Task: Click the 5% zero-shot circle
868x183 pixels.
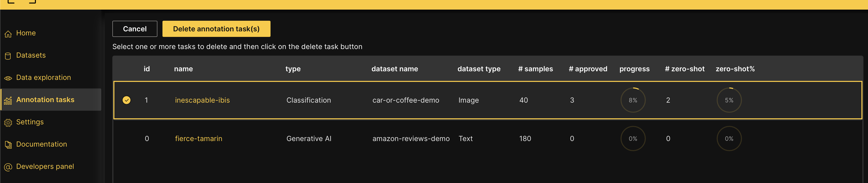Action: [729, 100]
